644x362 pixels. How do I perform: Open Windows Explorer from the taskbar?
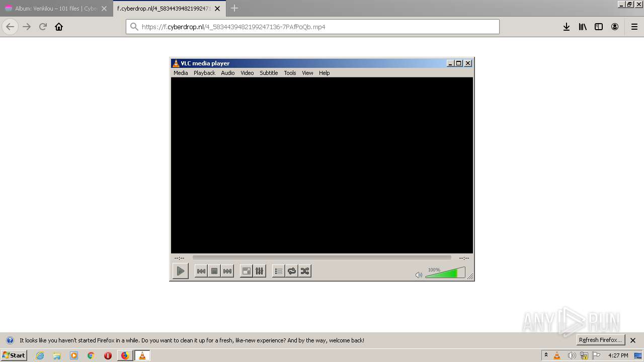pos(57,355)
